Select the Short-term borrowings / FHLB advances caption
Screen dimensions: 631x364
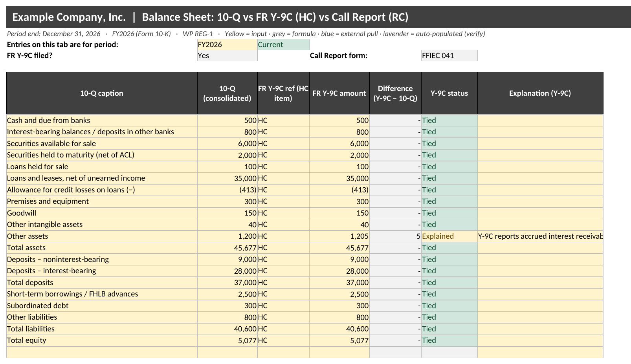pos(102,294)
